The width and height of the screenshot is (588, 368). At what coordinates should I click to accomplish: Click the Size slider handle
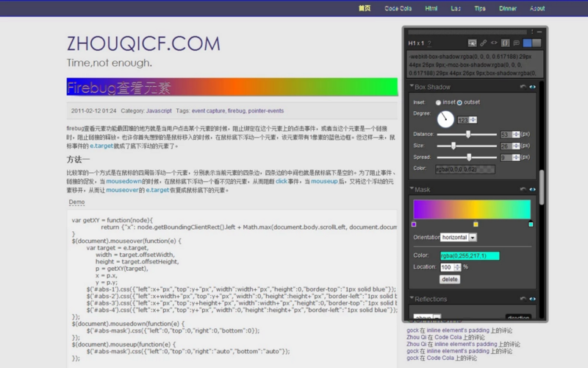[x=453, y=146]
